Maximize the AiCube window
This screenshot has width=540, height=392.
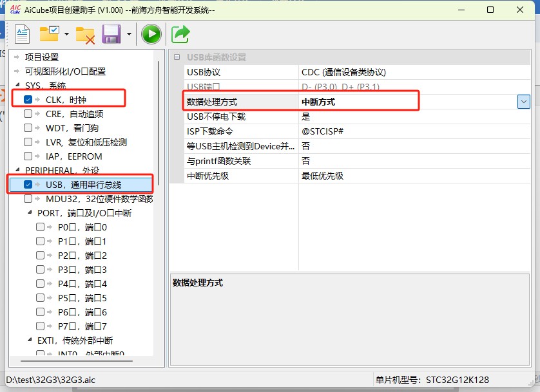pyautogui.click(x=490, y=10)
